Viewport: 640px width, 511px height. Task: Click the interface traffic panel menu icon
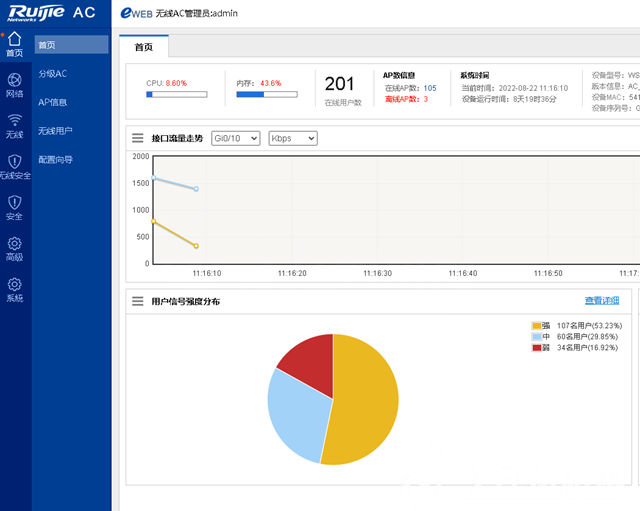[x=138, y=138]
